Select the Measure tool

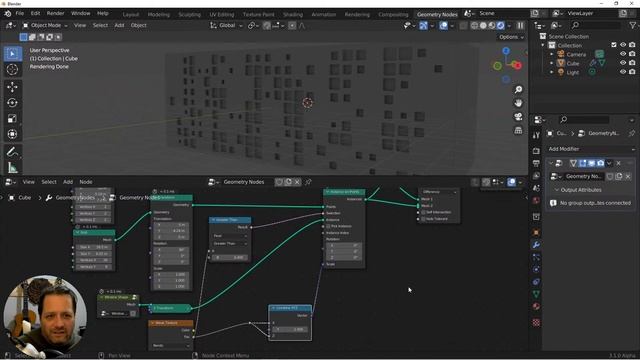[x=12, y=167]
